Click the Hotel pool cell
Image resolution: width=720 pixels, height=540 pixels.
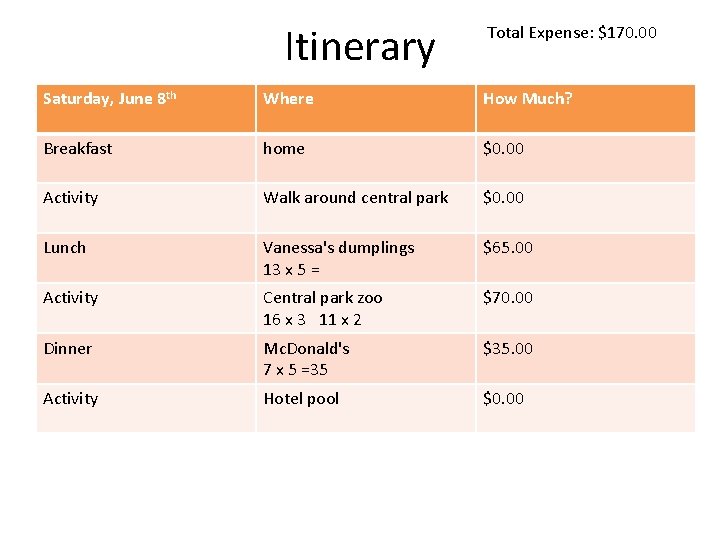[x=301, y=399]
